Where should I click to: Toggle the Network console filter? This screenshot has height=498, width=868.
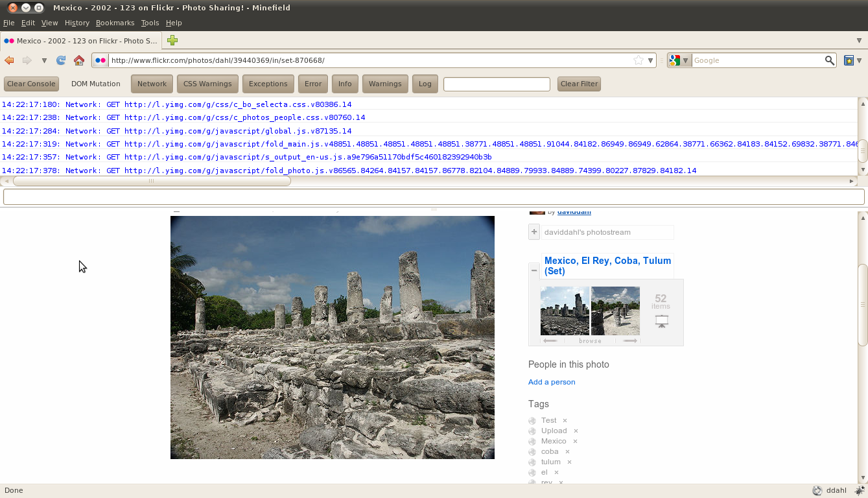(152, 84)
